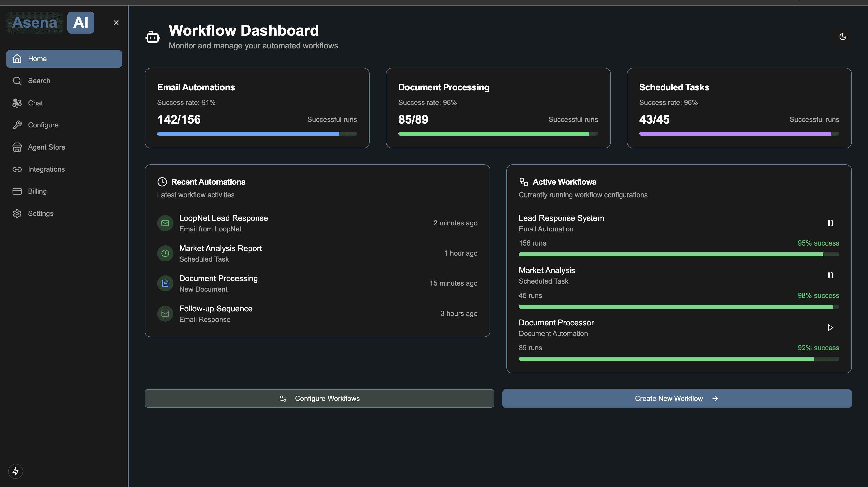Click the Scheduled Tasks purple progress bar
This screenshot has height=487, width=868.
(739, 134)
